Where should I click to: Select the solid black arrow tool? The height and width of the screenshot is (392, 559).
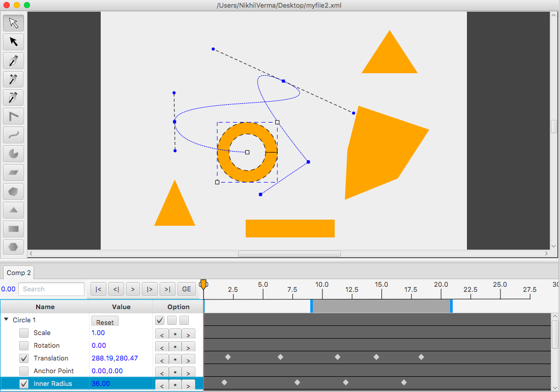click(14, 42)
